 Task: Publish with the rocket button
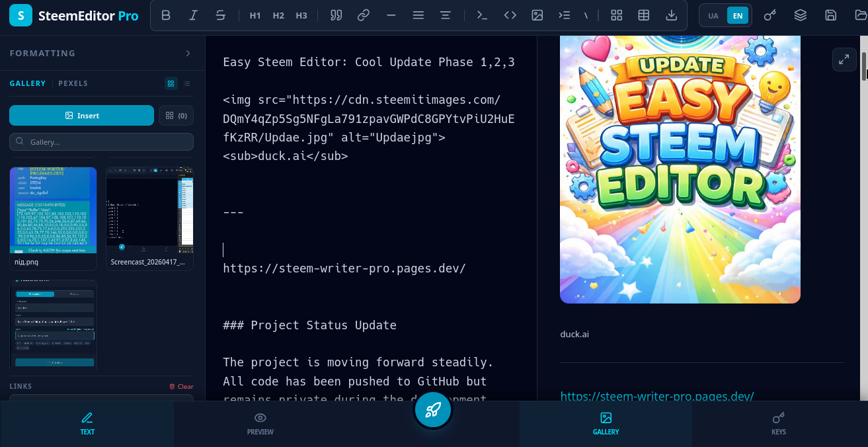433,410
